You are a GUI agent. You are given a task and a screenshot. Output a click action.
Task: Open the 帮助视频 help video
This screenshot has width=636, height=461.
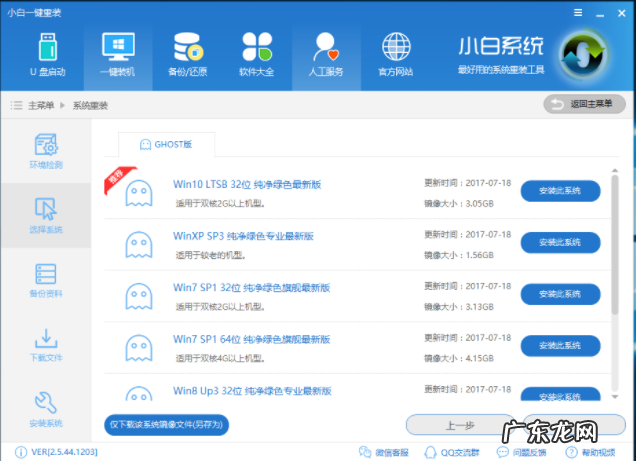(591, 452)
